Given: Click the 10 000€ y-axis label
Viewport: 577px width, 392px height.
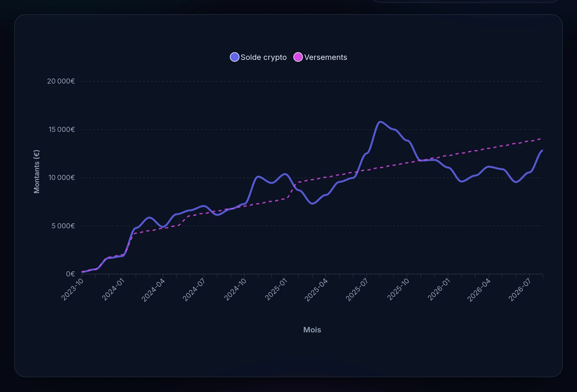Looking at the screenshot, I should pyautogui.click(x=62, y=178).
